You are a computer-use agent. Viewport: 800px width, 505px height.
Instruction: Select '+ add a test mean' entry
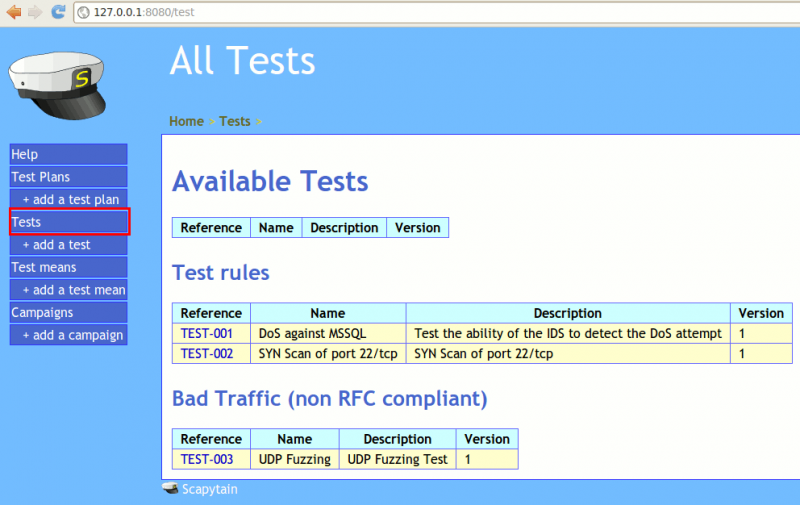73,290
